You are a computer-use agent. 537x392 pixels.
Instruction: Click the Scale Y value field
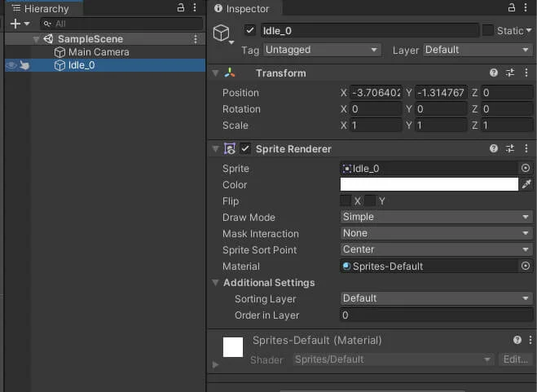pyautogui.click(x=441, y=126)
